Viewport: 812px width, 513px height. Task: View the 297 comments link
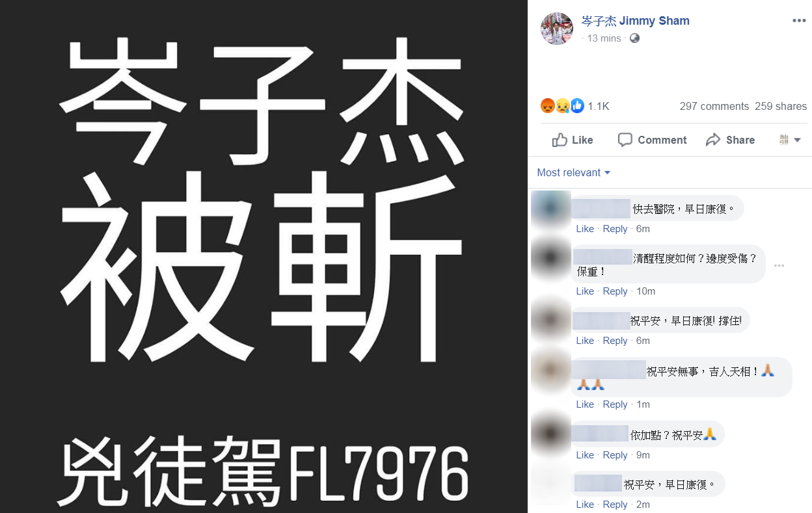(714, 106)
